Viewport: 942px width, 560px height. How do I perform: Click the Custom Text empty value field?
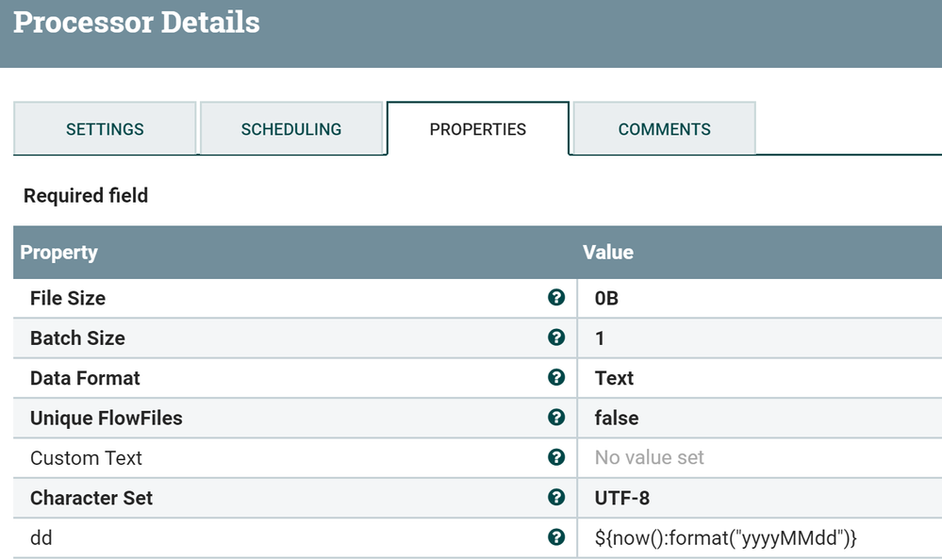650,458
